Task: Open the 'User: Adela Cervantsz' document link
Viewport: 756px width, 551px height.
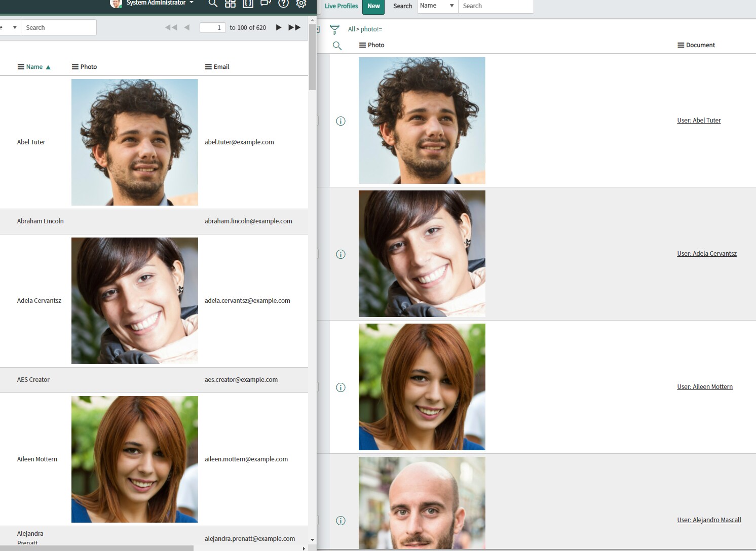Action: click(707, 254)
